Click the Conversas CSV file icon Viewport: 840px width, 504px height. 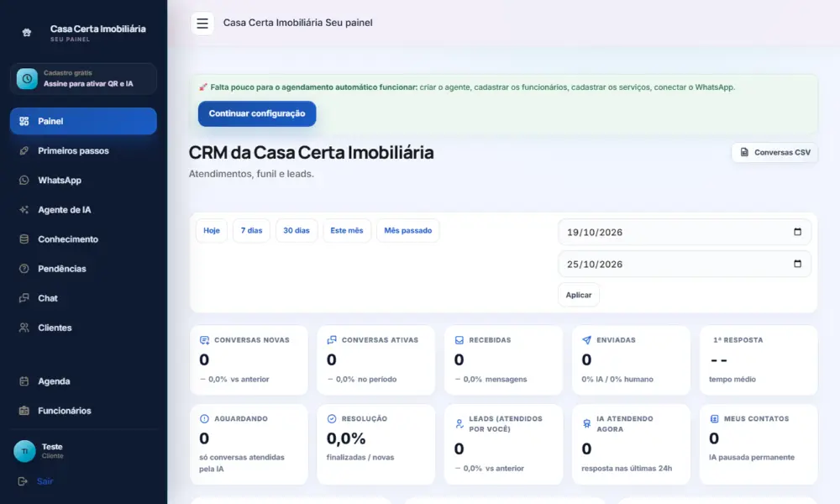(744, 152)
